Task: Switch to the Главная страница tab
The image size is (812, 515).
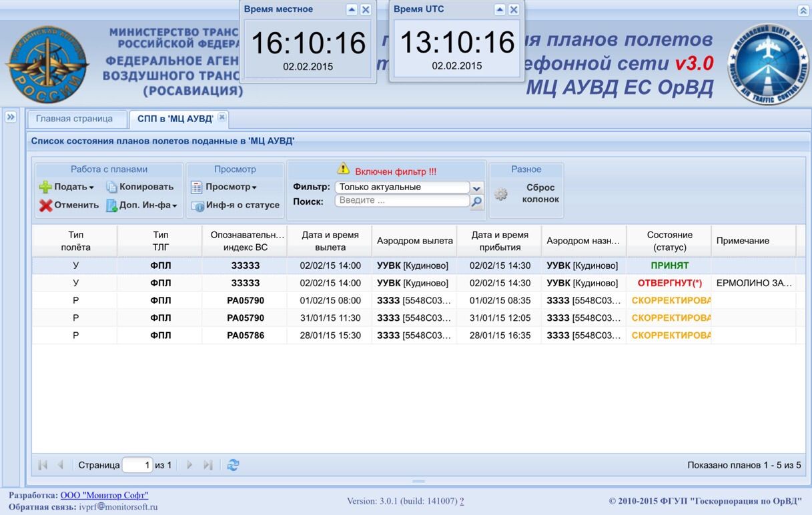Action: 75,119
